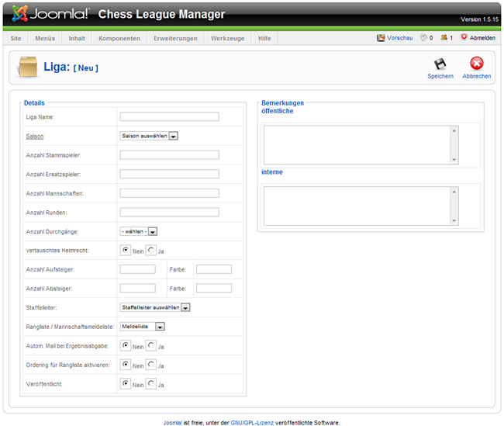504x426 pixels.
Task: Set Veröffentlicht to Ja
Action: [x=151, y=383]
